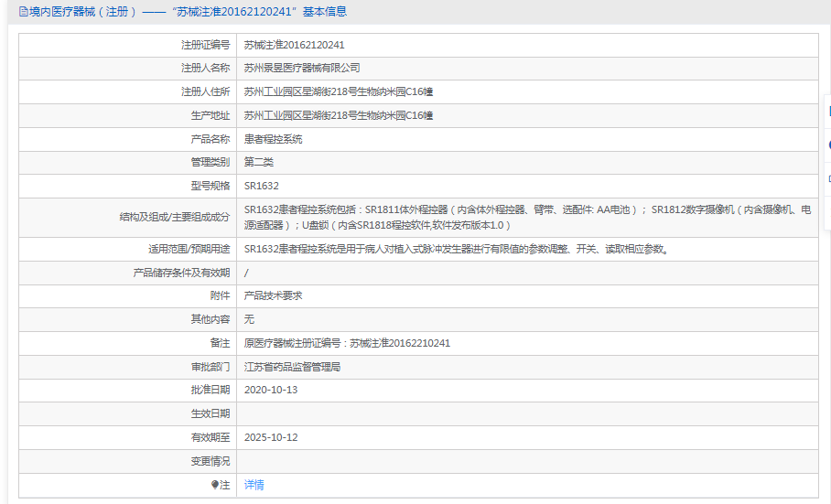Select the intended use text about 植入式脉冲发生器

coord(457,249)
